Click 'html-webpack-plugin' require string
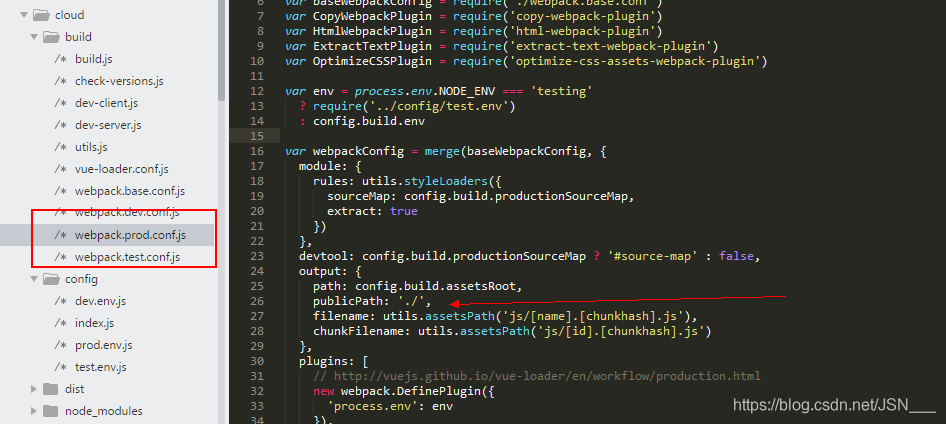Image resolution: width=946 pixels, height=424 pixels. [585, 31]
